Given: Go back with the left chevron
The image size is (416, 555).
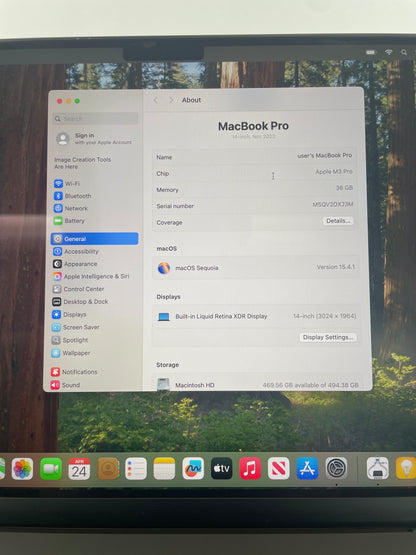Looking at the screenshot, I should (156, 100).
